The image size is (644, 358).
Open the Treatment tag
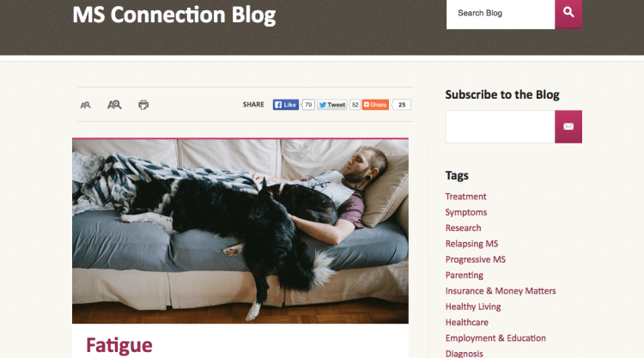pyautogui.click(x=465, y=197)
